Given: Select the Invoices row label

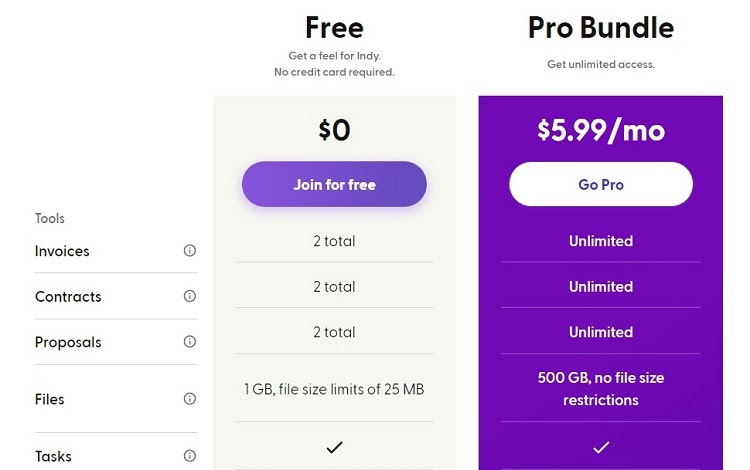Looking at the screenshot, I should (62, 251).
